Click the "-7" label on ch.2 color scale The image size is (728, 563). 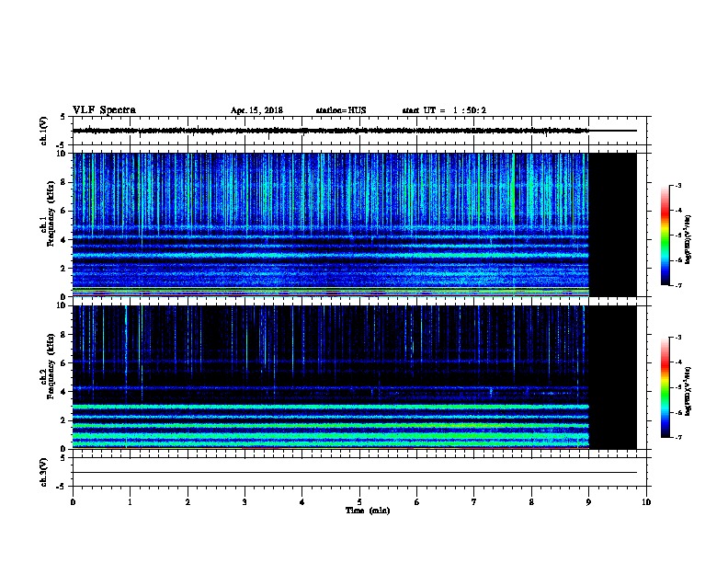(x=677, y=437)
